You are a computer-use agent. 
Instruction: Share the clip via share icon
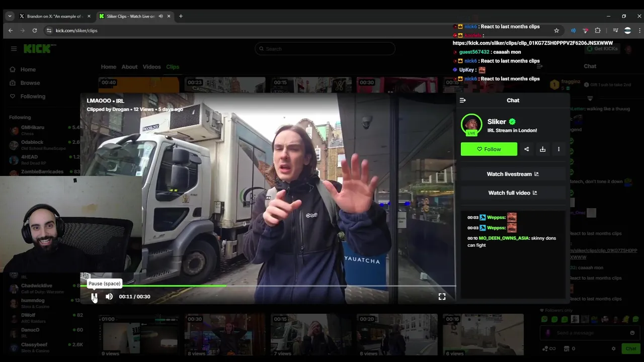click(526, 149)
